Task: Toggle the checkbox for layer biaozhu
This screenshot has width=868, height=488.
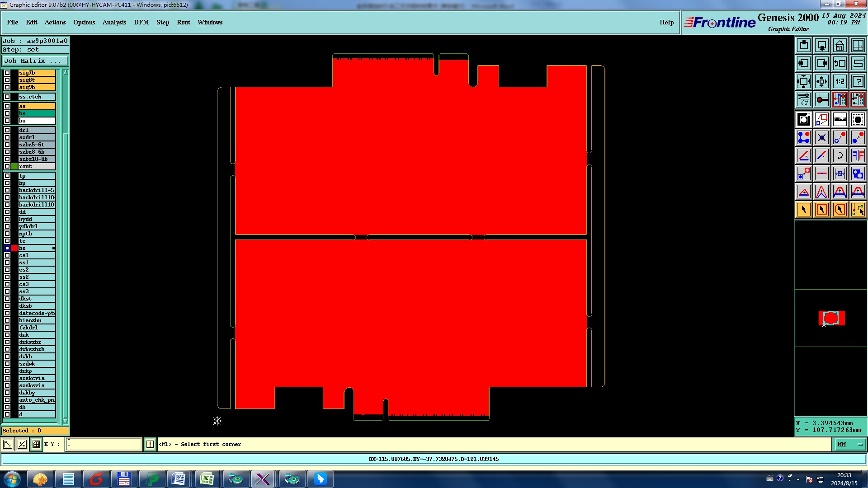Action: point(7,320)
